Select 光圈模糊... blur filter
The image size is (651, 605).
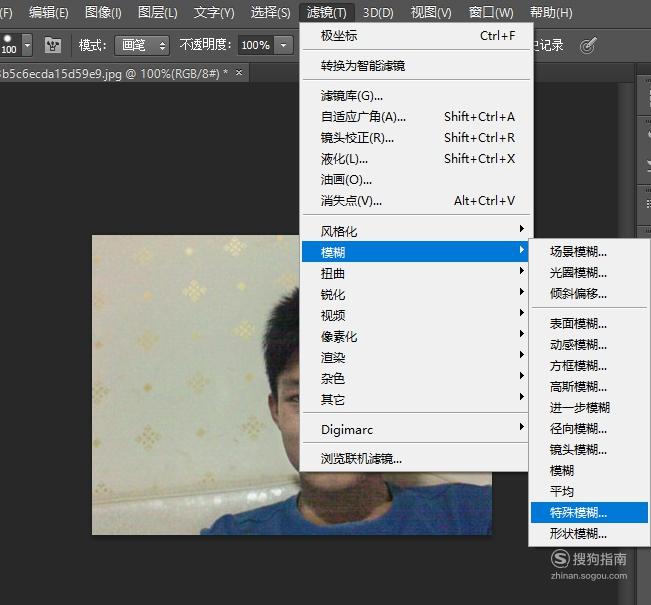point(590,273)
